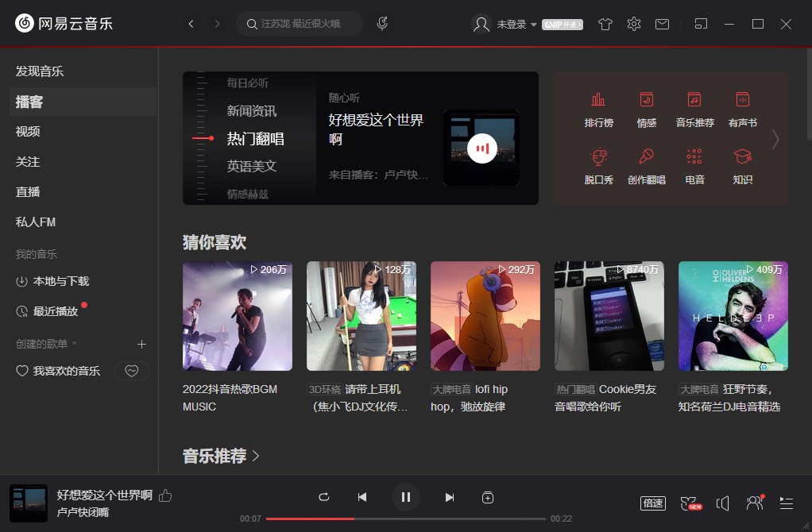Skip to next track

click(450, 497)
